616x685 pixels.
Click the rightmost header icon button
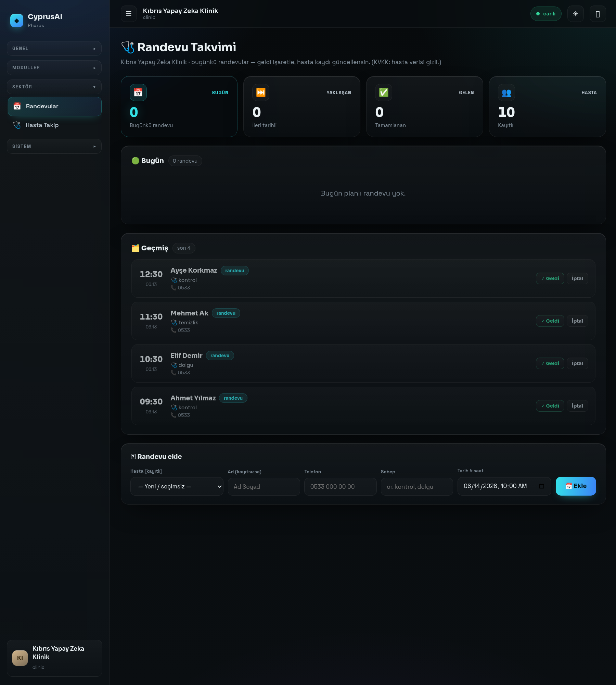point(598,14)
